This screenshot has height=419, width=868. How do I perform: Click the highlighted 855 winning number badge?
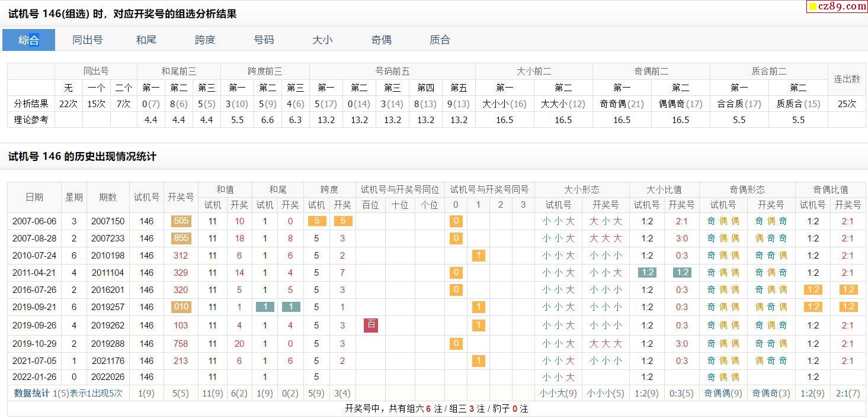click(x=181, y=238)
